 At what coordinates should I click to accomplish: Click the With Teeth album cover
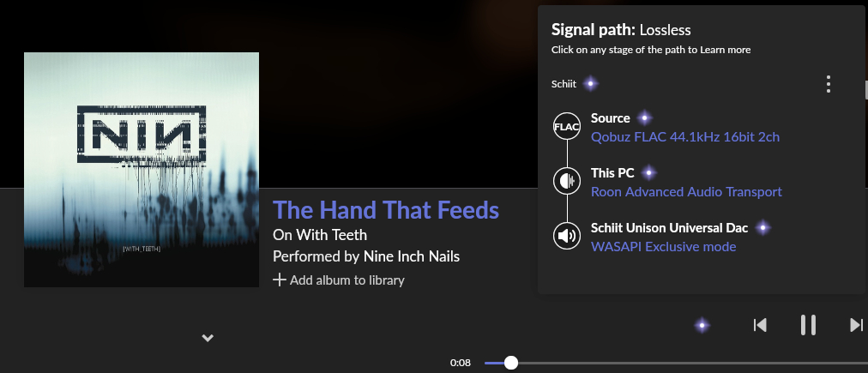click(x=142, y=169)
